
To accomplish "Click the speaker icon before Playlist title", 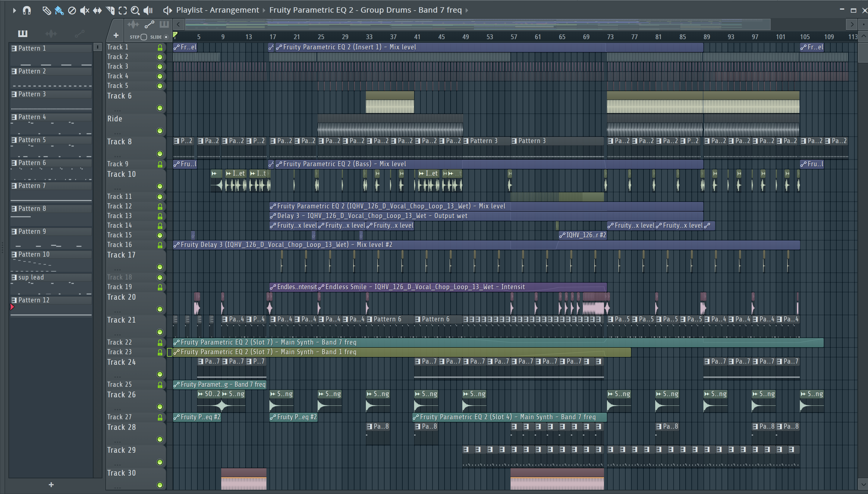I will 167,10.
